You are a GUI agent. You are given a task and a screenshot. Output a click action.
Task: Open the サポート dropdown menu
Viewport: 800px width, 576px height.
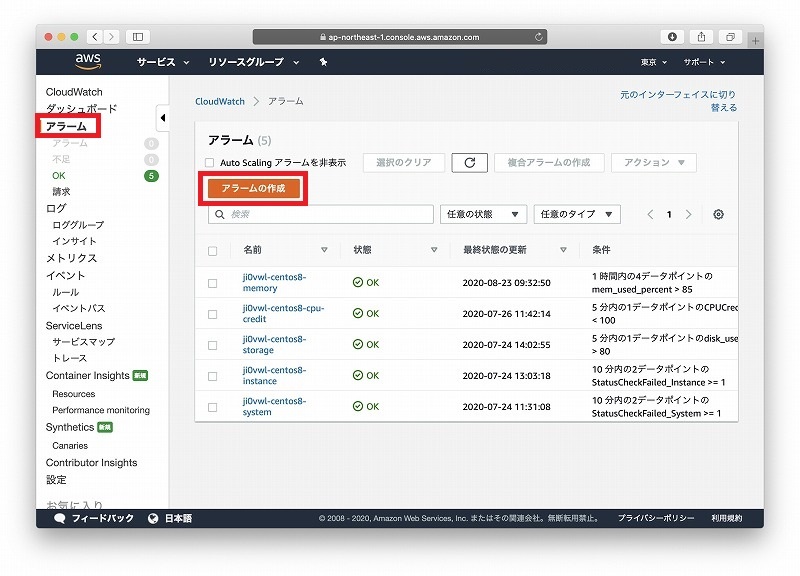tap(704, 62)
